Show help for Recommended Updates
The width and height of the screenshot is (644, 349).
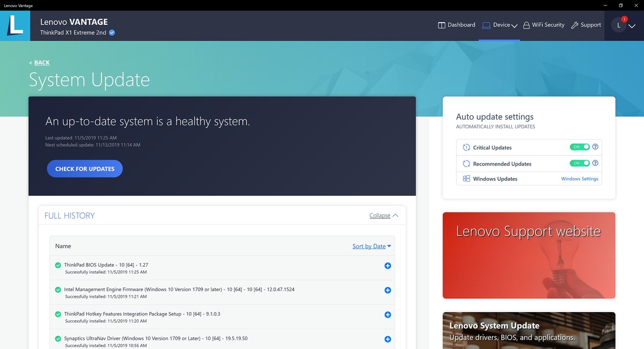coord(595,163)
